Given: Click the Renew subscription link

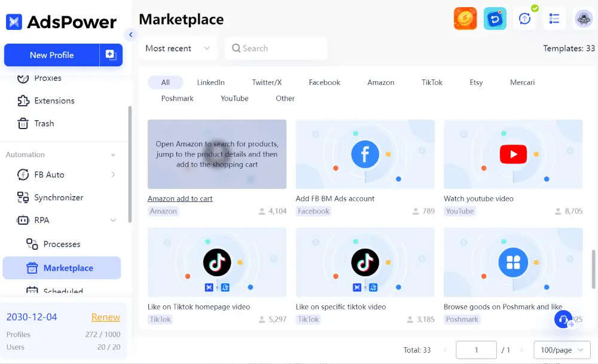Looking at the screenshot, I should coord(106,317).
